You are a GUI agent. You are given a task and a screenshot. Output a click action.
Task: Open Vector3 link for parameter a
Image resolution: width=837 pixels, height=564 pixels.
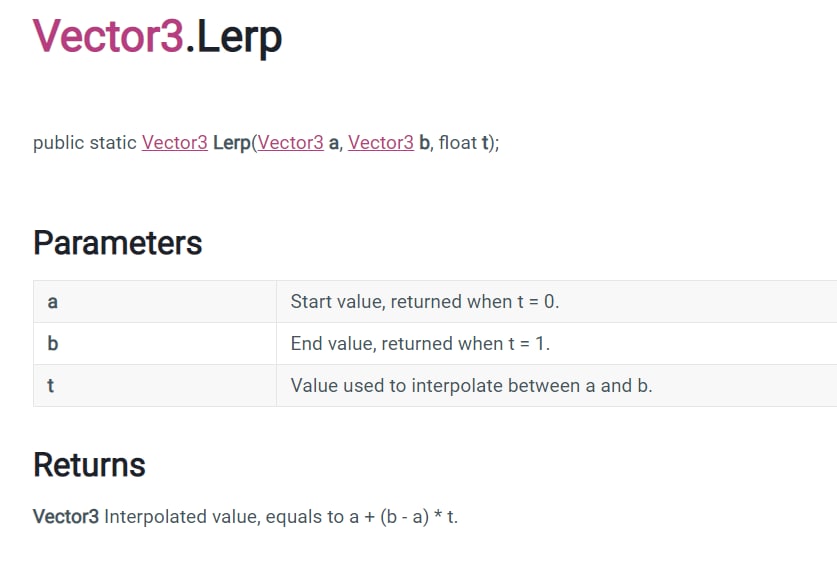point(290,142)
